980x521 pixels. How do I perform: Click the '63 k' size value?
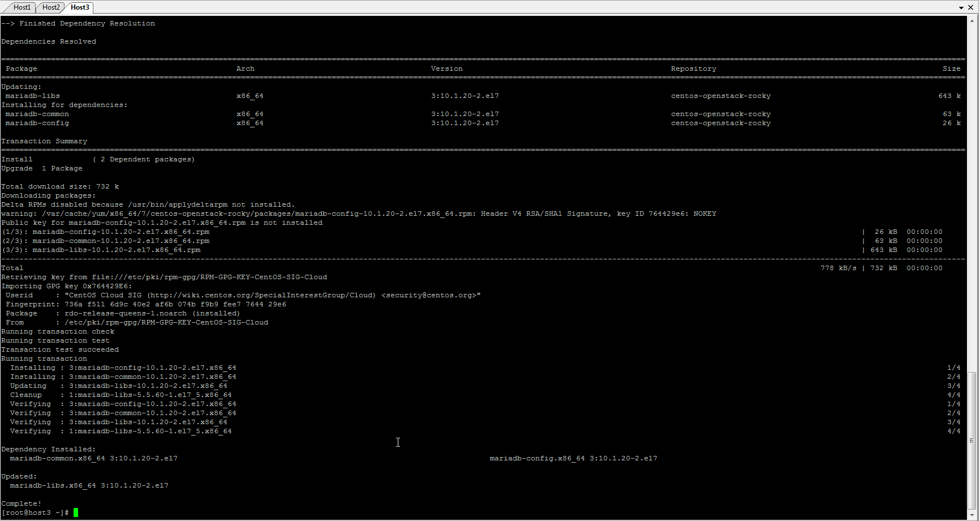click(952, 114)
